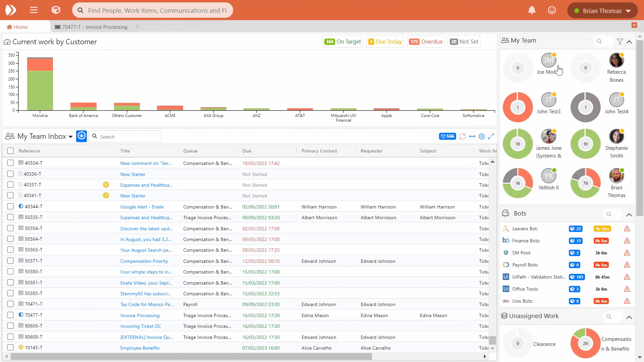Click the My Team filter funnel icon

[x=620, y=42]
